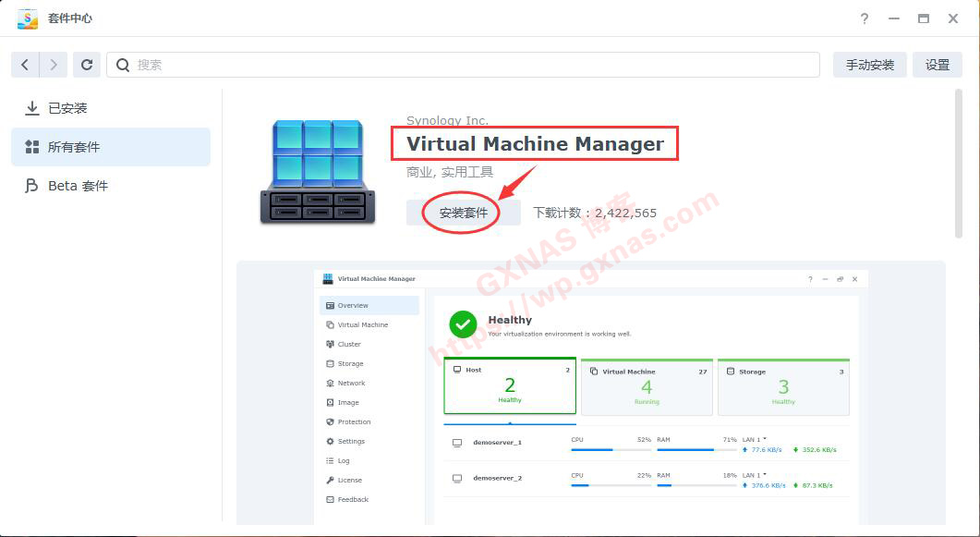Refresh the package list
The height and width of the screenshot is (537, 980).
(86, 65)
